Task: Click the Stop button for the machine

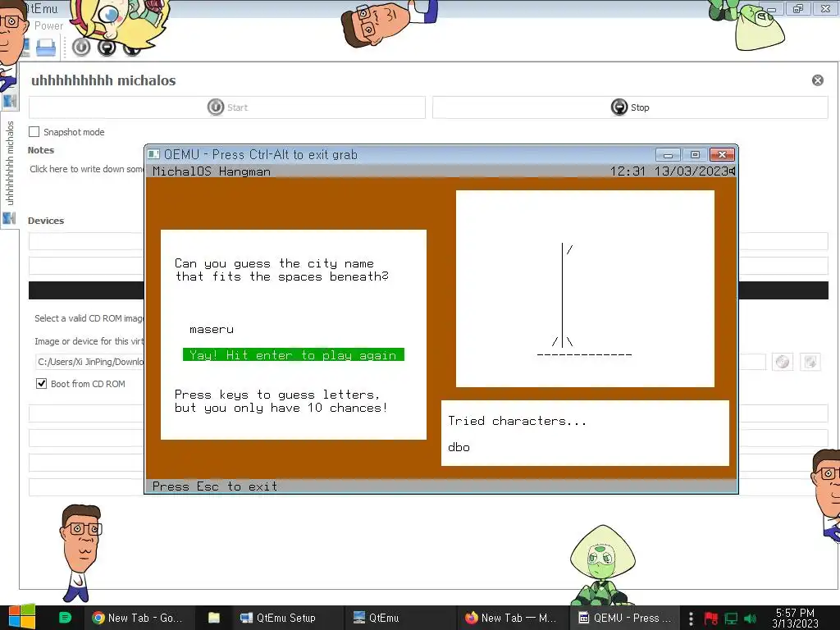Action: pyautogui.click(x=630, y=107)
